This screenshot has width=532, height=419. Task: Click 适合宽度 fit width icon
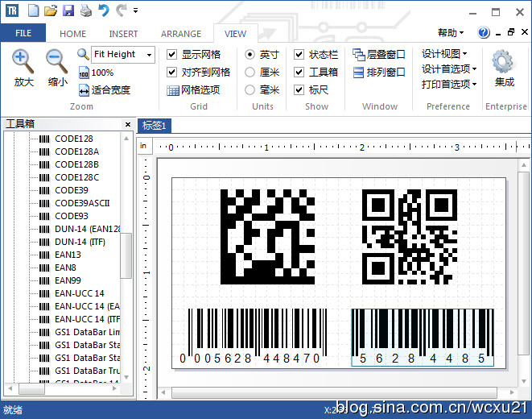[x=105, y=90]
